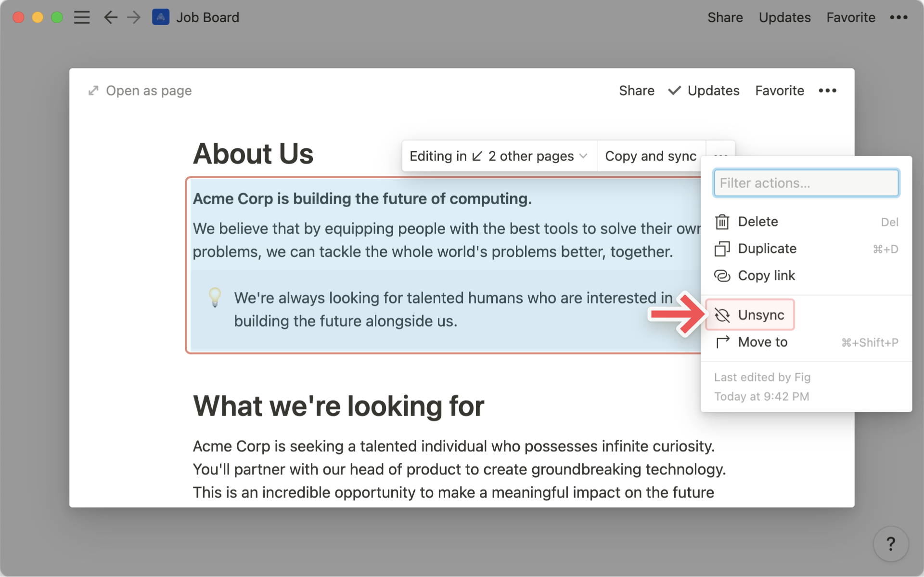Click the Duplicate icon in context menu
Viewport: 924px width, 577px height.
(x=723, y=248)
